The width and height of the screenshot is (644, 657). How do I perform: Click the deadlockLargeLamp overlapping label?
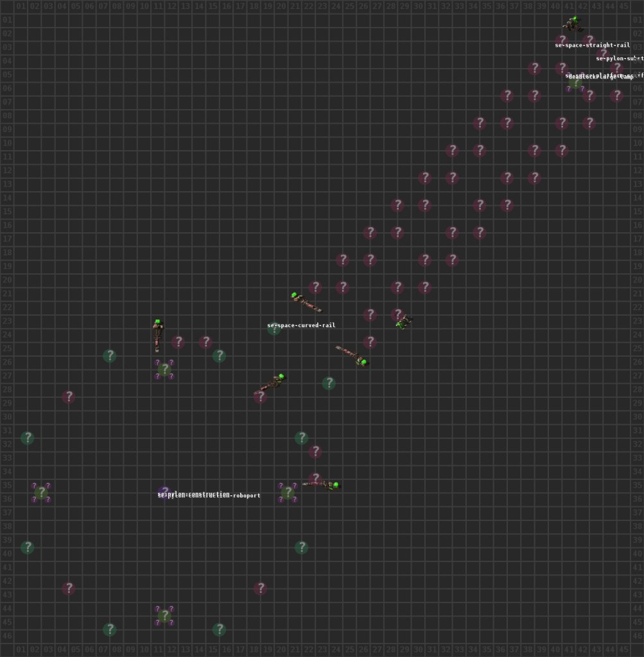point(601,77)
